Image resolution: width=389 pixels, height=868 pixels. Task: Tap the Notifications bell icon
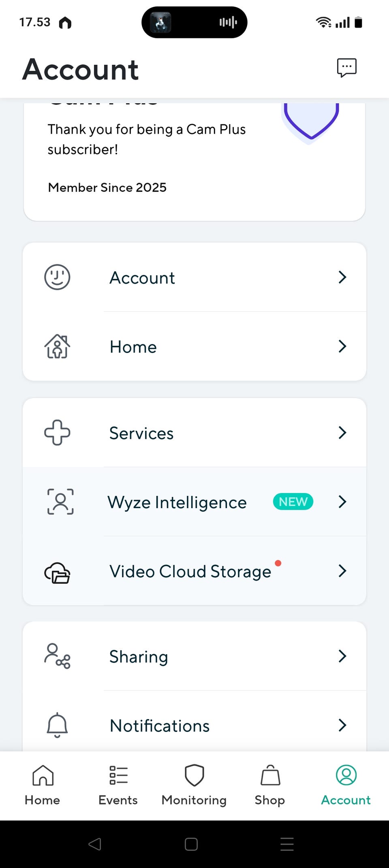[x=57, y=725]
